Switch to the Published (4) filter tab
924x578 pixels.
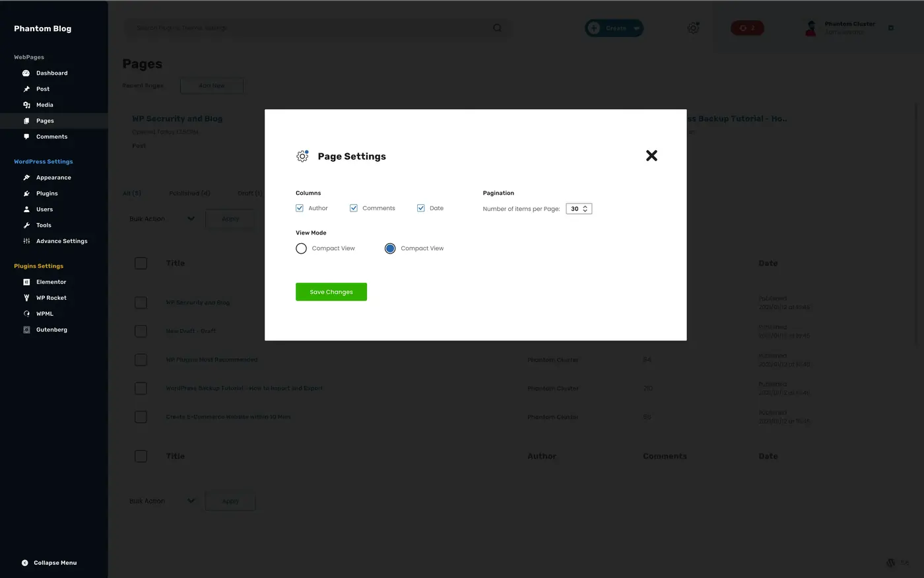(x=189, y=194)
